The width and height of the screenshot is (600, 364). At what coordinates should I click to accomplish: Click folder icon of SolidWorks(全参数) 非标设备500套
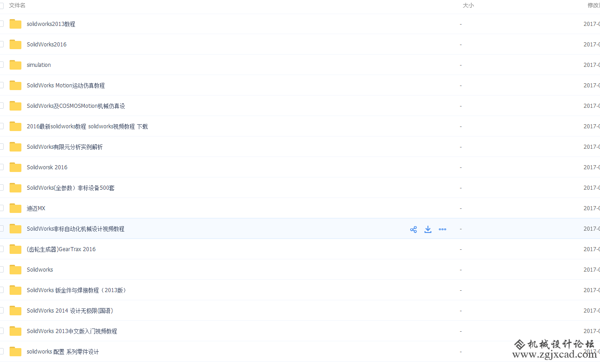(x=15, y=188)
